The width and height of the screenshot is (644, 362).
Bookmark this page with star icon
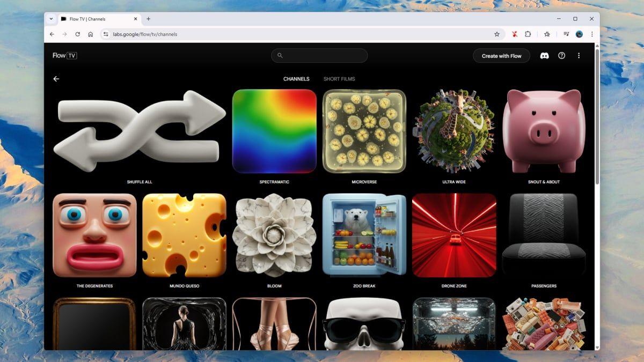click(497, 34)
